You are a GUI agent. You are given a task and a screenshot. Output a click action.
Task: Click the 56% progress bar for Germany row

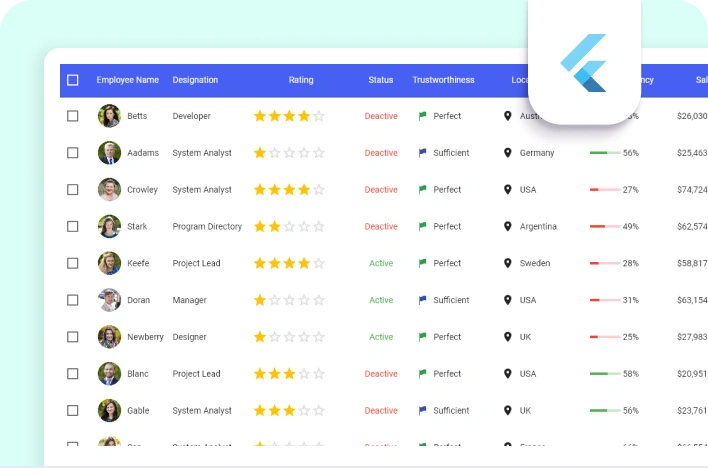pyautogui.click(x=605, y=153)
